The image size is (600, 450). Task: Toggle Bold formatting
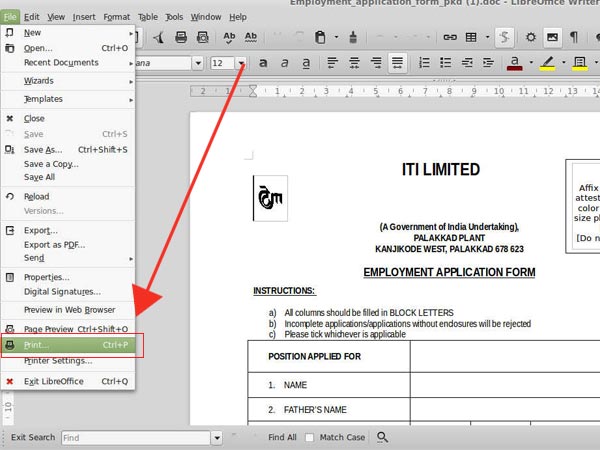coord(263,62)
